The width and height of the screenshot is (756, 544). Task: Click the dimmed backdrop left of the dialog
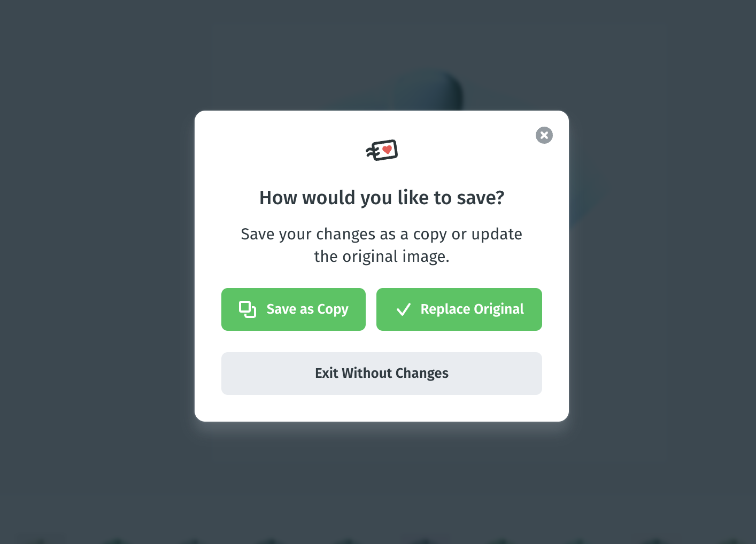point(96,267)
